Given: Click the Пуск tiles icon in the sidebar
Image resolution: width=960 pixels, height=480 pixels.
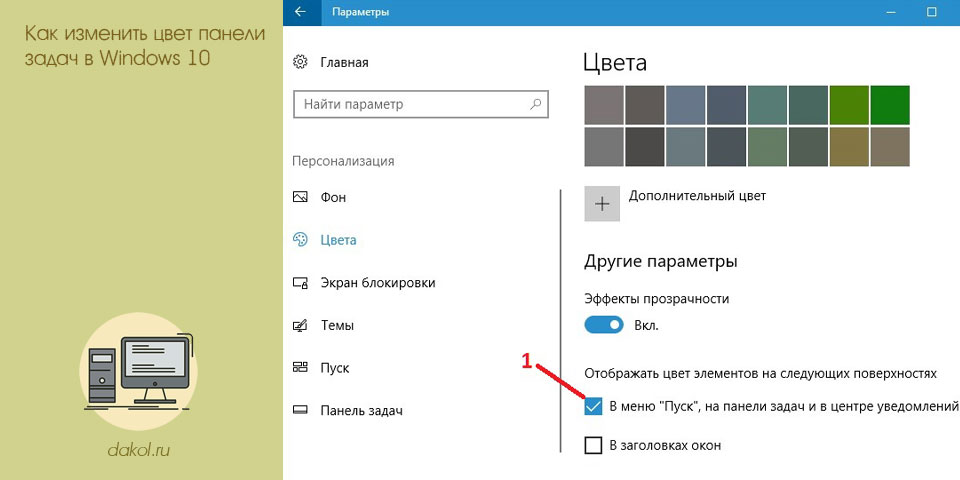Looking at the screenshot, I should click(x=300, y=368).
